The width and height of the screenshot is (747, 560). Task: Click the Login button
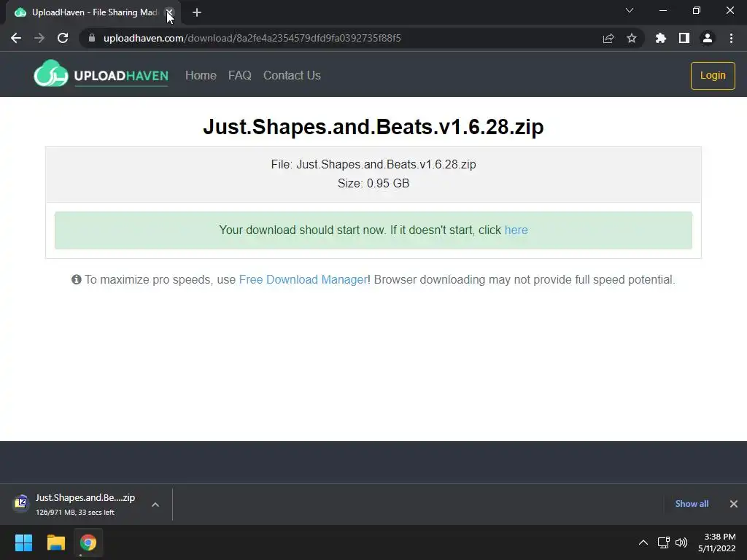(713, 76)
